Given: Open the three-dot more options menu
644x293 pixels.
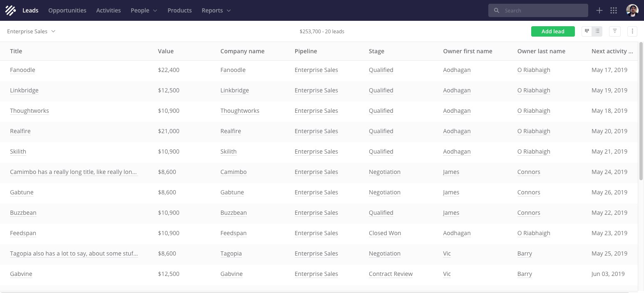Looking at the screenshot, I should [x=632, y=31].
